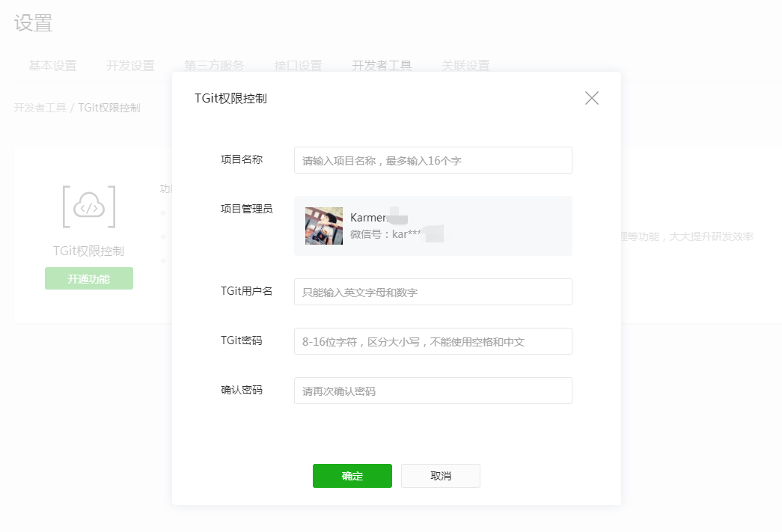Focus the 确认密码 input field
The image size is (782, 532).
[433, 391]
